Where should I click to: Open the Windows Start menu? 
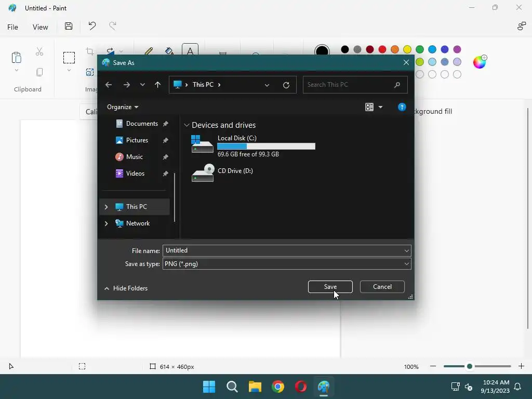tap(209, 387)
